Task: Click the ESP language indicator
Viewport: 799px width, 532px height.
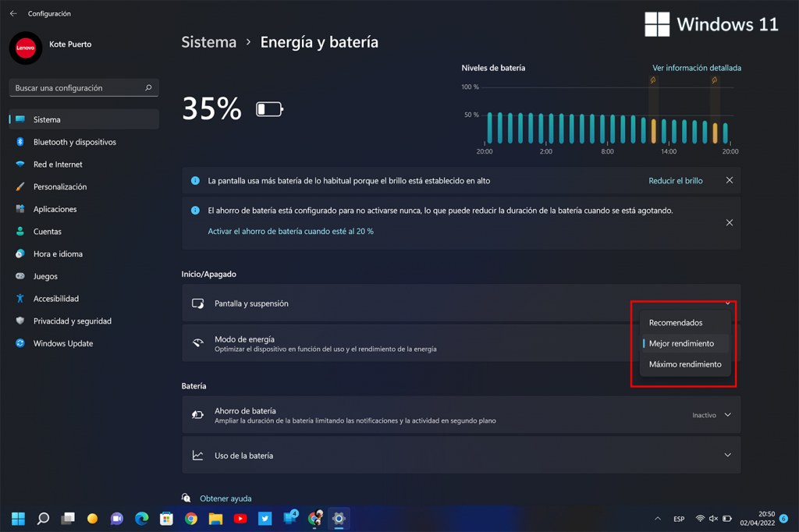Action: tap(679, 520)
